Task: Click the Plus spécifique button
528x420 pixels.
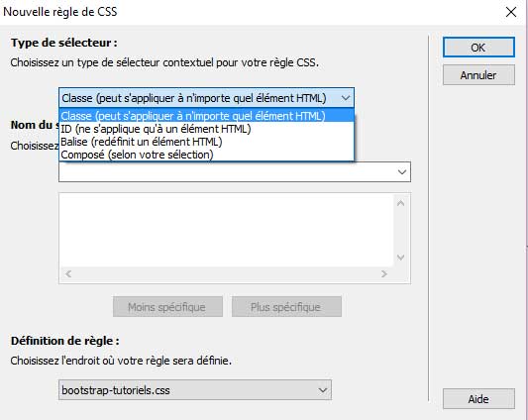Action: coord(286,307)
